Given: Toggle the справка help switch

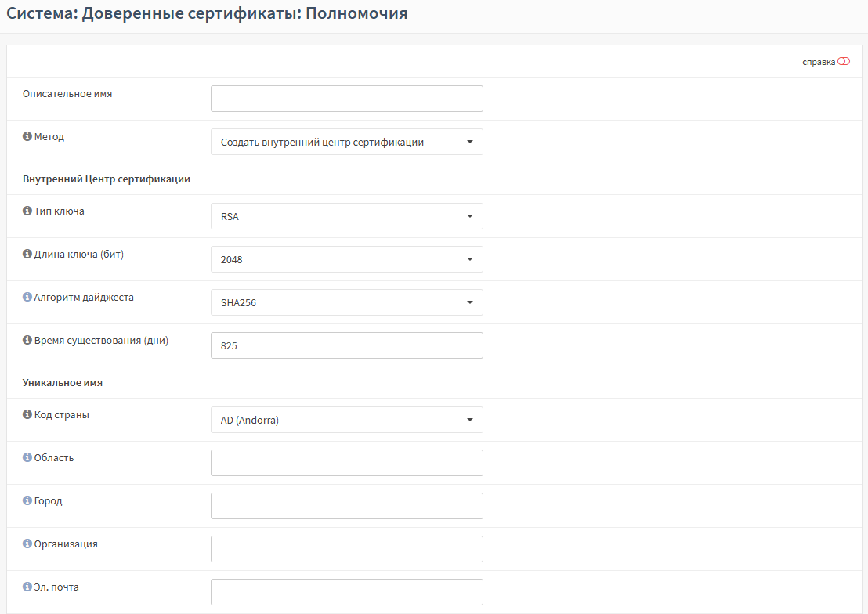Looking at the screenshot, I should tap(843, 62).
